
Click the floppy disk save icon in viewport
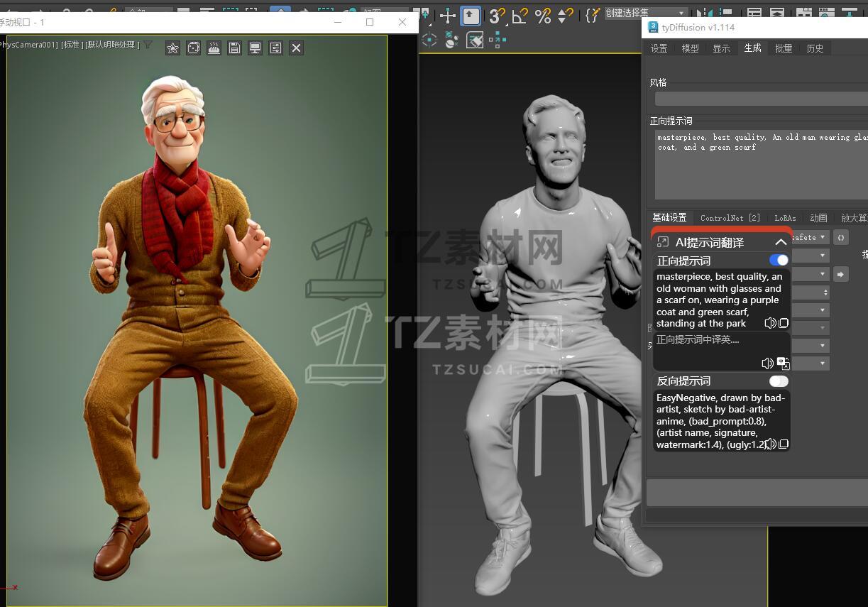pyautogui.click(x=234, y=48)
